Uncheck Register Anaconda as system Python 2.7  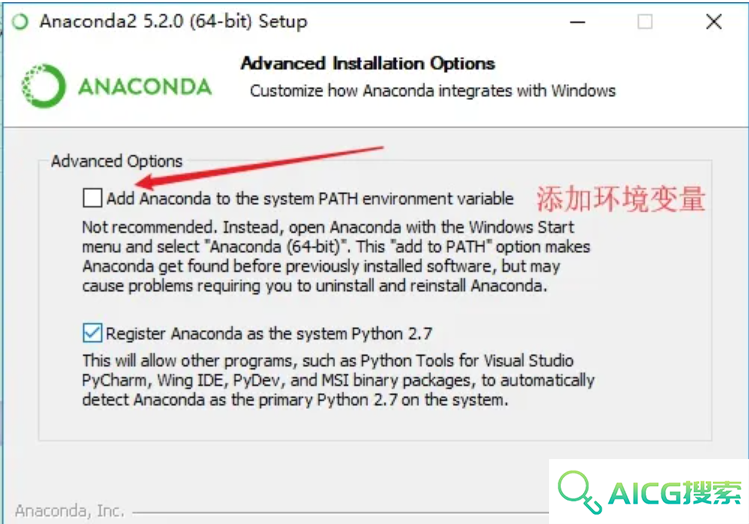(92, 333)
